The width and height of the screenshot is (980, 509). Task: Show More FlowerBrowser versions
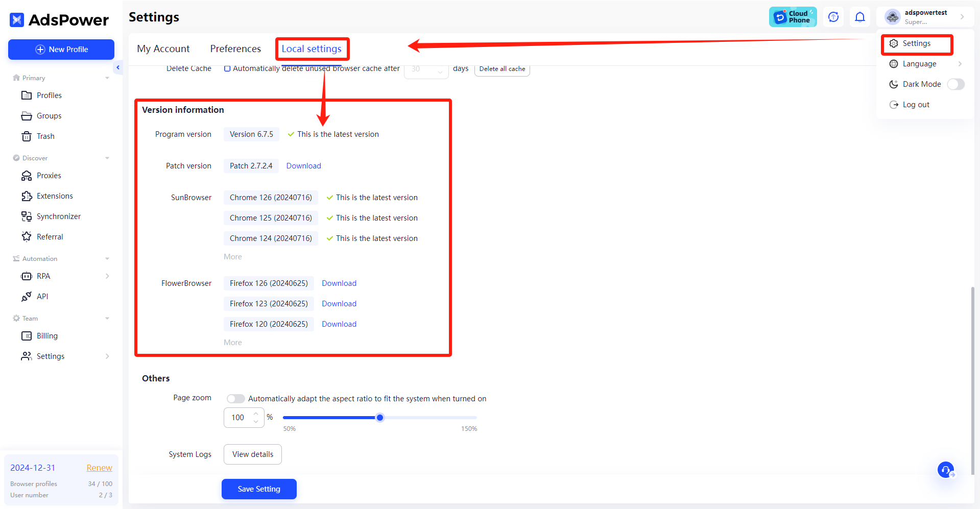233,343
